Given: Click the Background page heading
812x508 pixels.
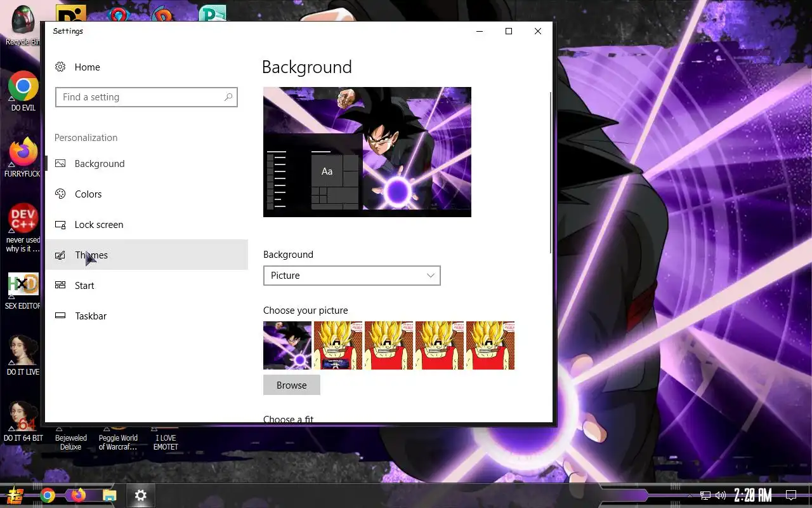Looking at the screenshot, I should [x=306, y=67].
